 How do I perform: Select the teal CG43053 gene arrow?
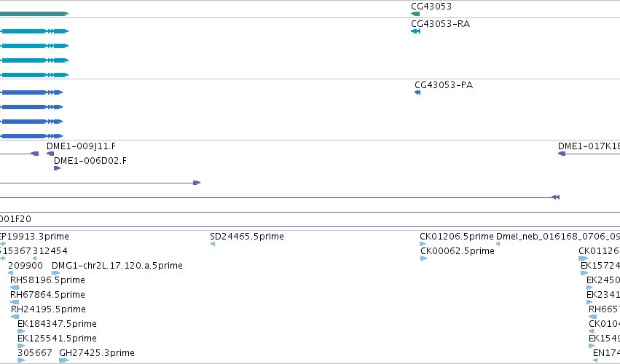[x=415, y=14]
